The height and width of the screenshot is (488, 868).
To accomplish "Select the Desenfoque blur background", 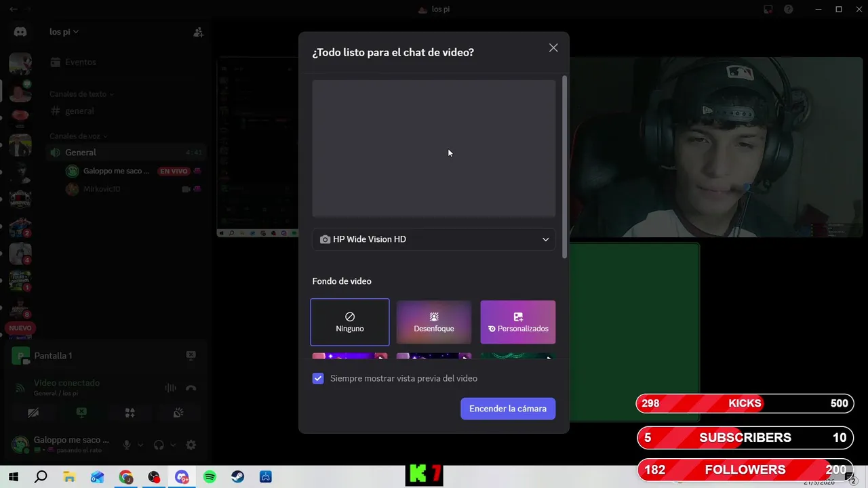I will coord(434,322).
